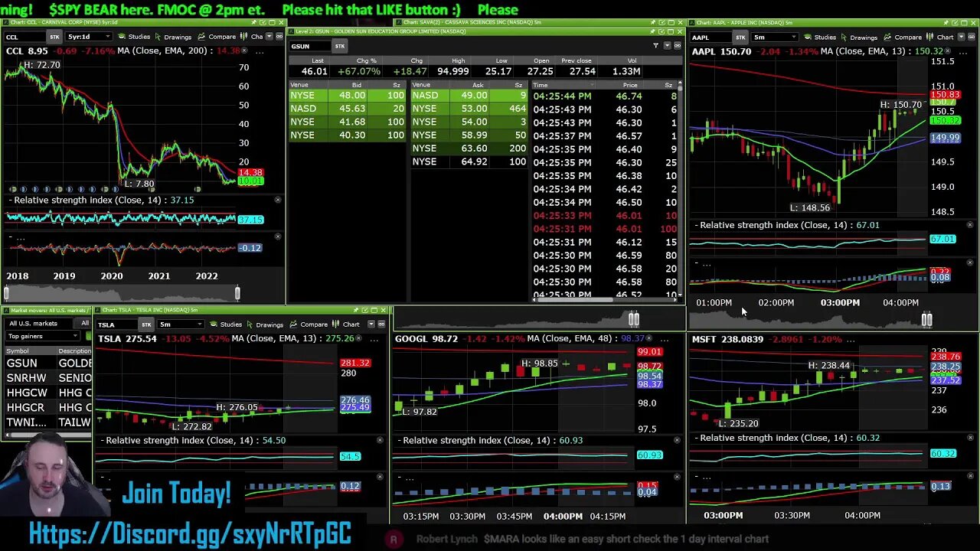Click the STK button next to GSUN
The width and height of the screenshot is (980, 551).
point(340,46)
